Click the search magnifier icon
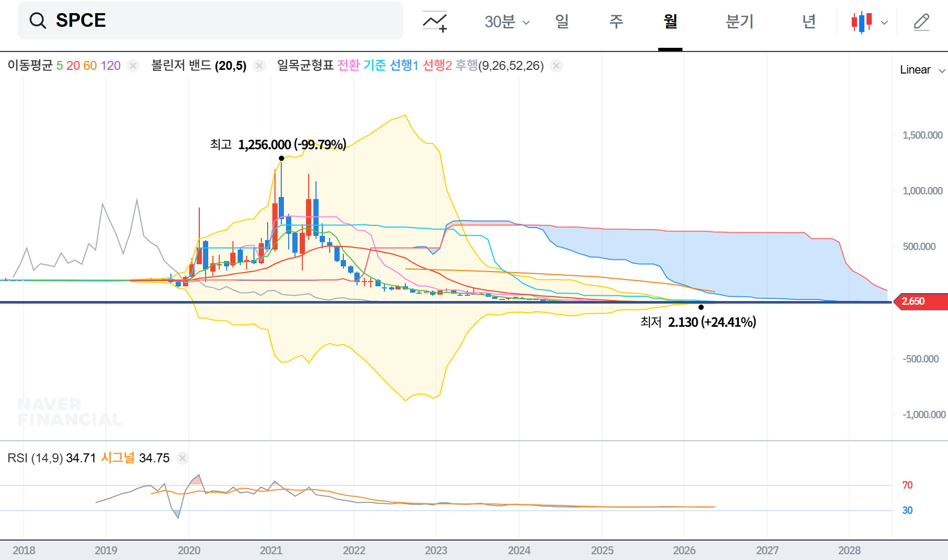The width and height of the screenshot is (948, 560). pos(38,20)
